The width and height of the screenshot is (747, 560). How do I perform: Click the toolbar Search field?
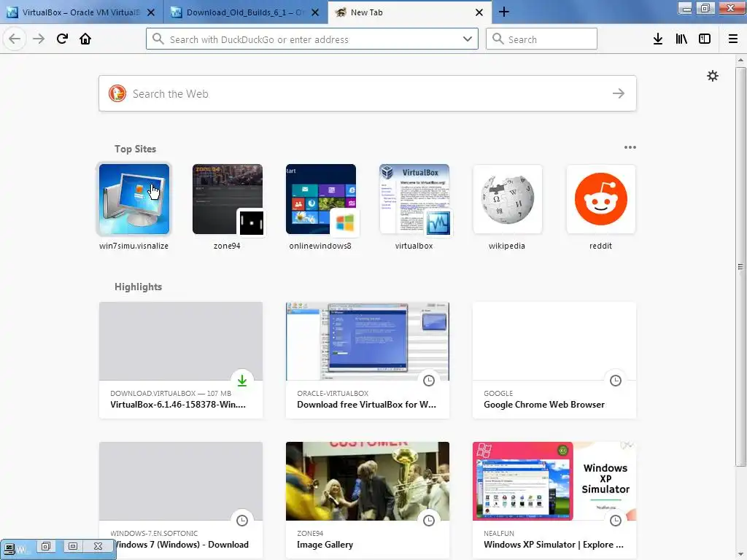pyautogui.click(x=541, y=39)
